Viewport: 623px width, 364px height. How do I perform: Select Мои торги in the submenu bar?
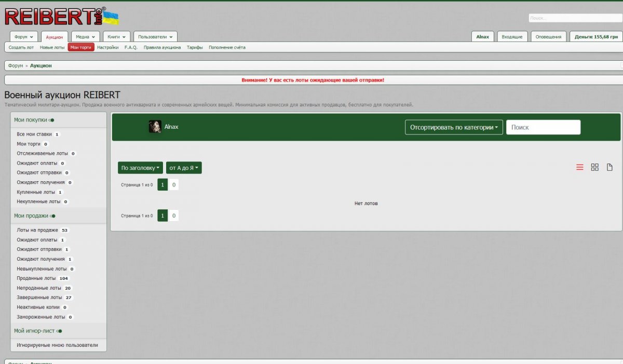81,47
